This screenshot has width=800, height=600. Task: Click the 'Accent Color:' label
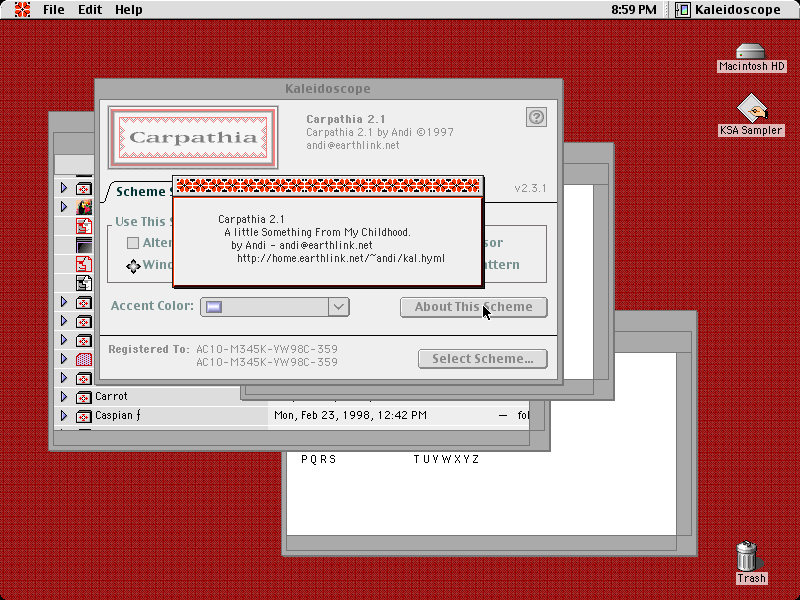(152, 306)
